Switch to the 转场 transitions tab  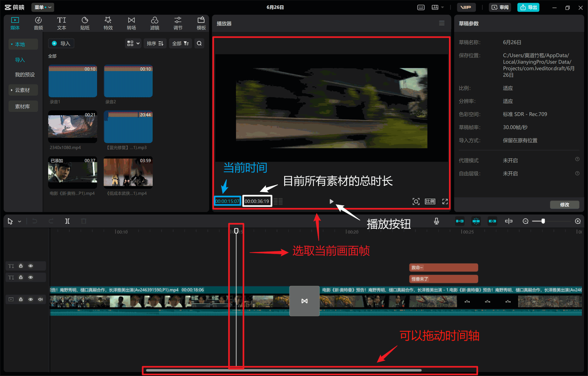(131, 23)
